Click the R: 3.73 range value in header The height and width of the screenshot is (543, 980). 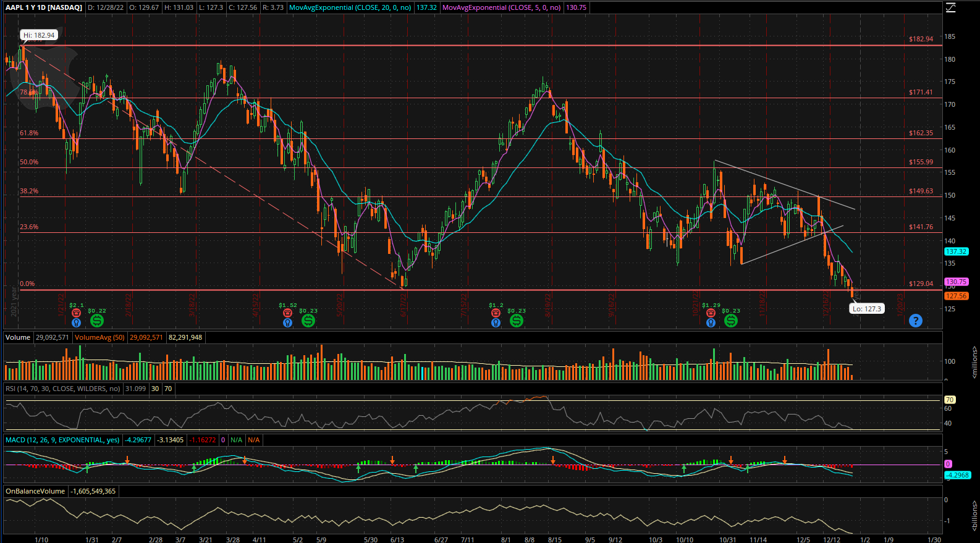(273, 7)
